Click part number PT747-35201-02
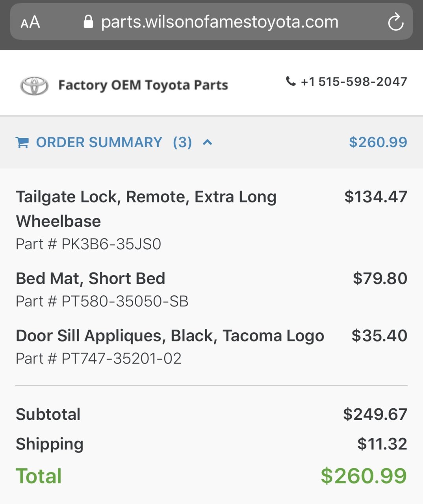423x504 pixels. tap(99, 358)
